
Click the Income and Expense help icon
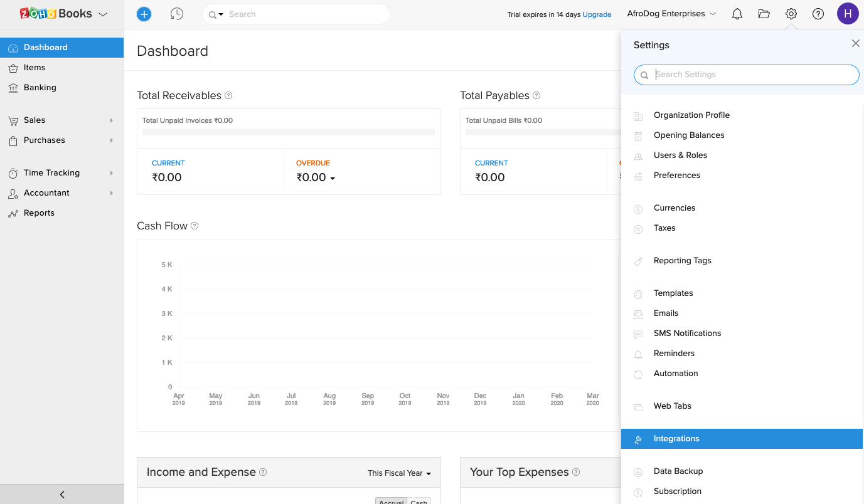pos(263,472)
